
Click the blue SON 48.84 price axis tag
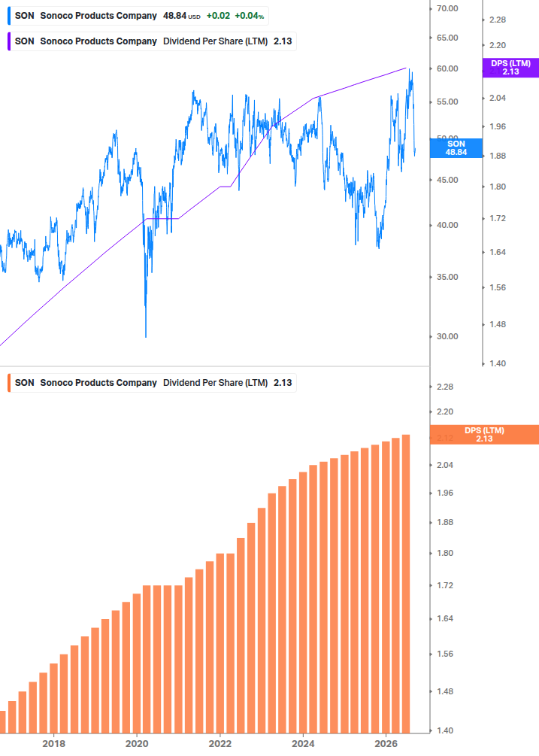click(456, 148)
